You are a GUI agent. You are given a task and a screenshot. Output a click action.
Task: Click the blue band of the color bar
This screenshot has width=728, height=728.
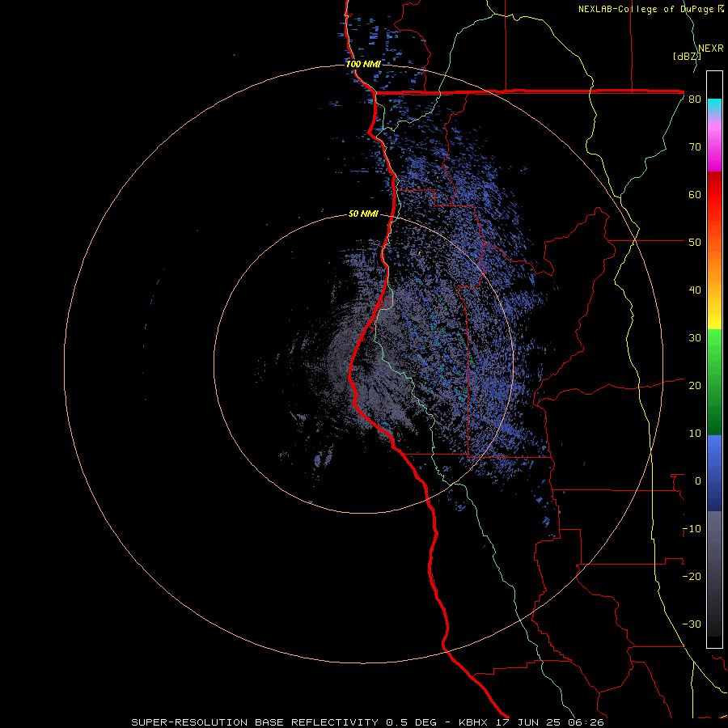coord(714,472)
